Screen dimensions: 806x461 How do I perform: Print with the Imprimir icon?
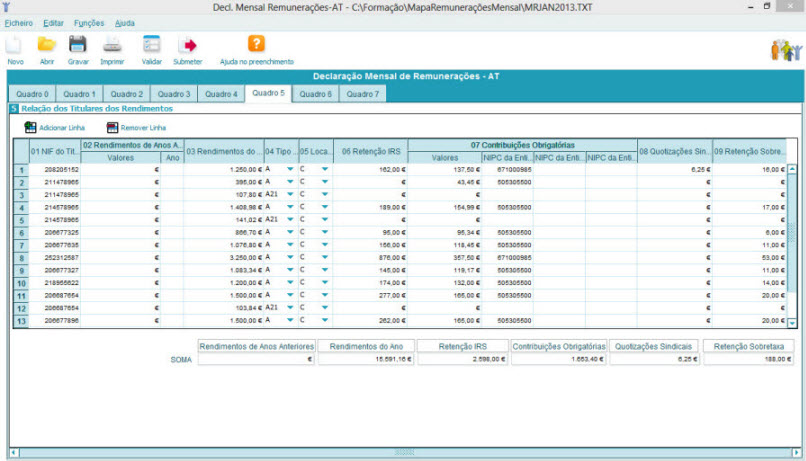coord(113,45)
